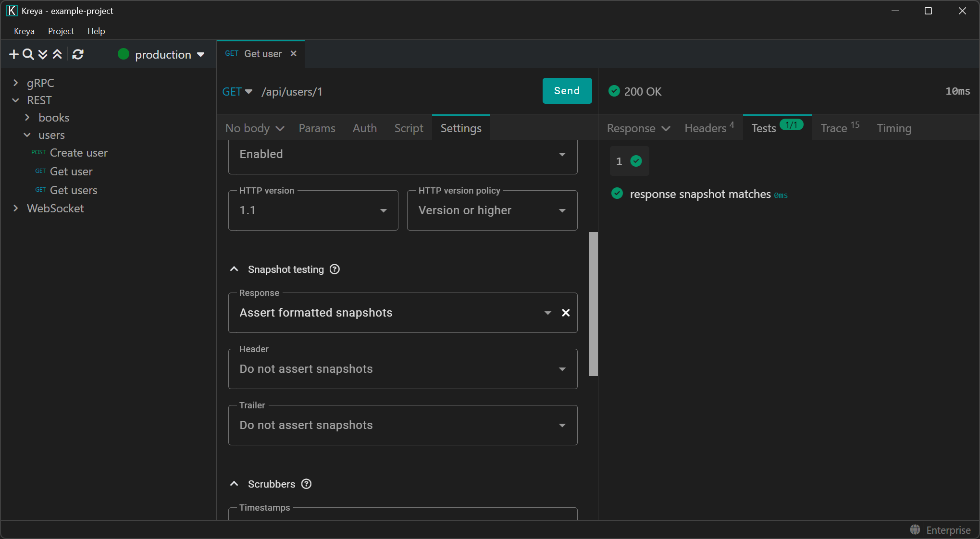Click the Enterprise globe icon in status bar
This screenshot has height=539, width=980.
coord(915,529)
